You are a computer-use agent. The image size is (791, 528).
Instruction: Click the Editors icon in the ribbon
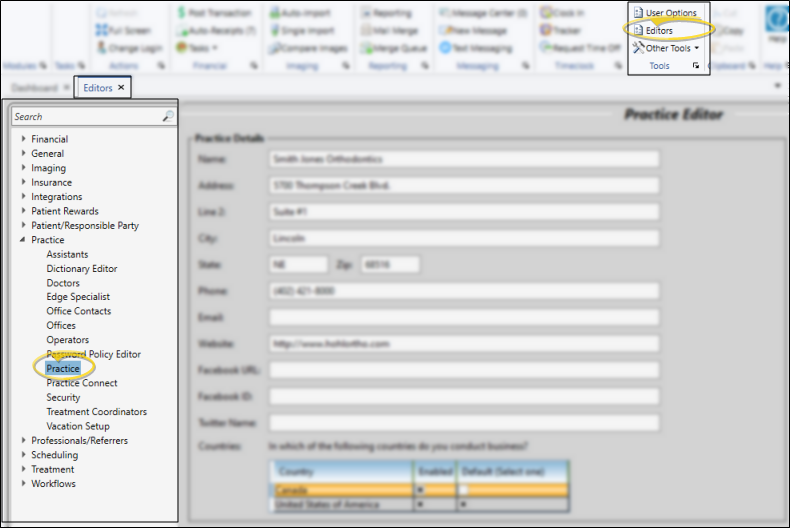click(638, 30)
